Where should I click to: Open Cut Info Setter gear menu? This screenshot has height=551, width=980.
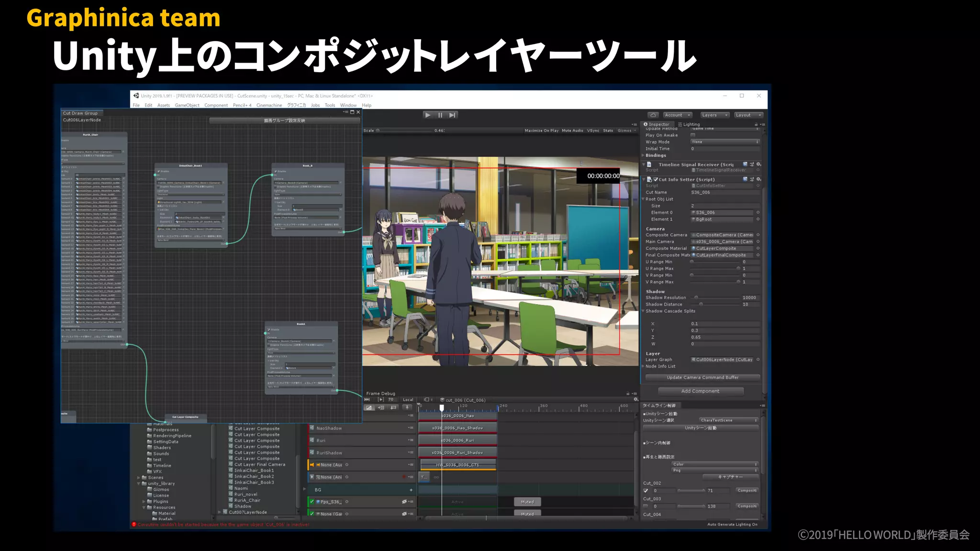pos(758,179)
